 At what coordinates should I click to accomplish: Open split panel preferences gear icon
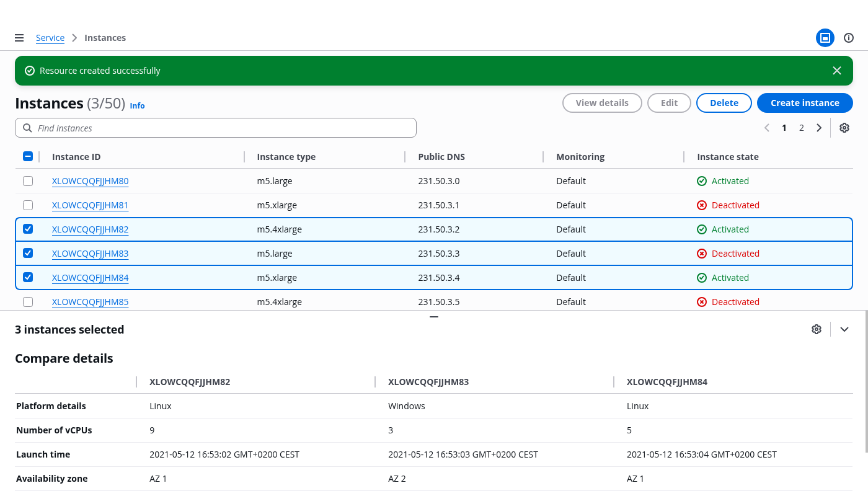[816, 329]
